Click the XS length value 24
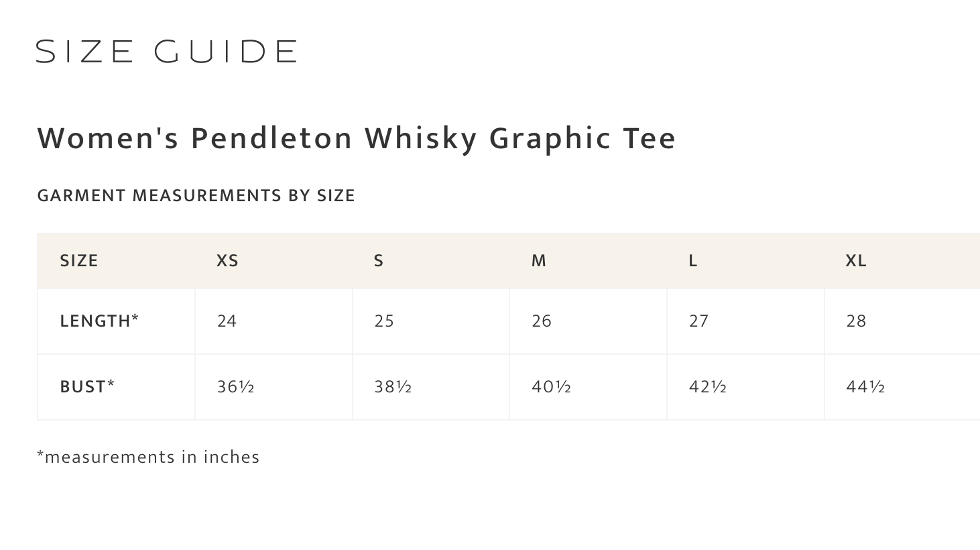 coord(227,321)
